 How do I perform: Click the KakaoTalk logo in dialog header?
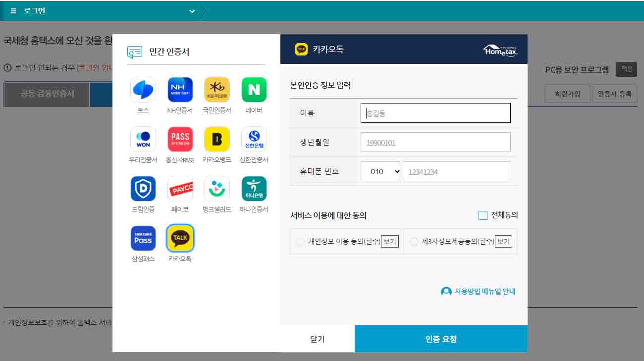[x=301, y=50]
